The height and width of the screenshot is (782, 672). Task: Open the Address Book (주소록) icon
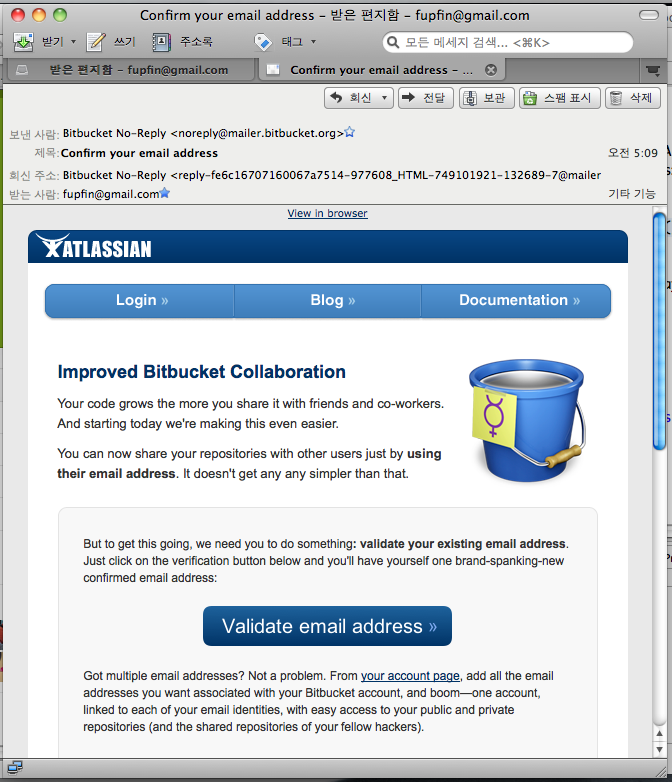coord(161,42)
